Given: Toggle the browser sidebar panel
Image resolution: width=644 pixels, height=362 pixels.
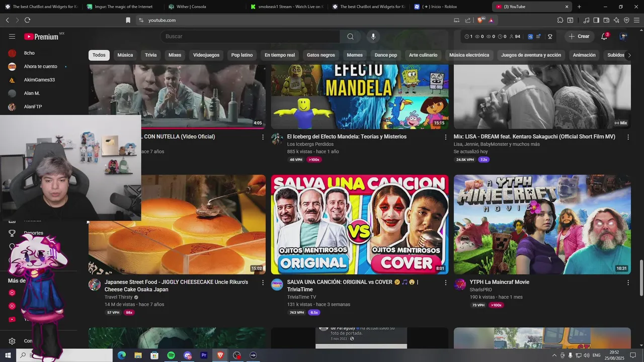Looking at the screenshot, I should click(596, 20).
